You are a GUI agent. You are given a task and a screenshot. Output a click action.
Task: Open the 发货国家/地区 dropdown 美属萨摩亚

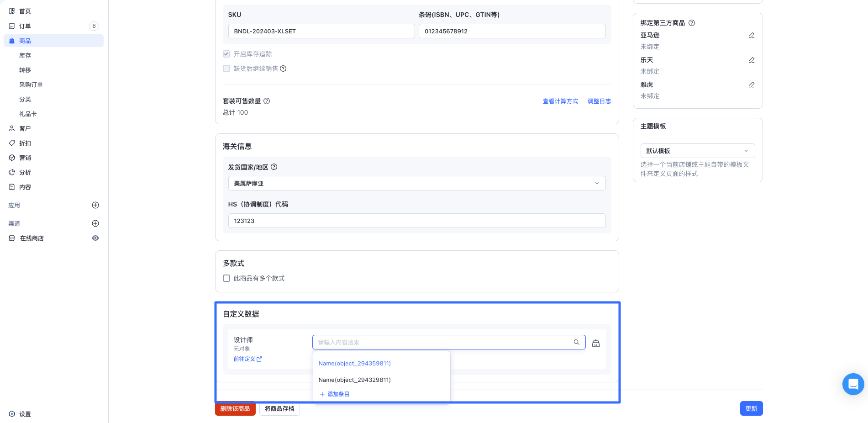[x=417, y=183]
